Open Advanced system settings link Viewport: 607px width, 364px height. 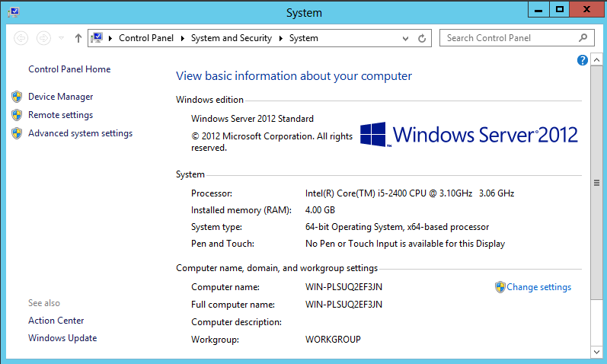click(x=80, y=133)
